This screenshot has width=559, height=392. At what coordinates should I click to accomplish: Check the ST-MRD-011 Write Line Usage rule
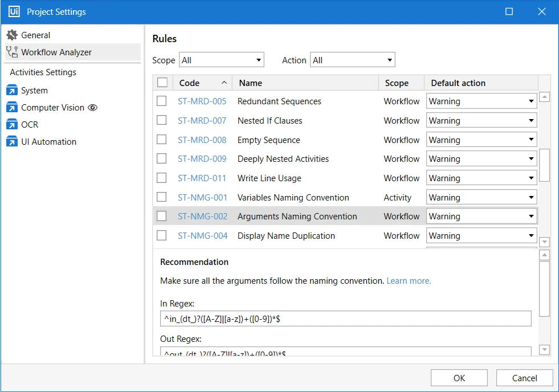coord(161,178)
